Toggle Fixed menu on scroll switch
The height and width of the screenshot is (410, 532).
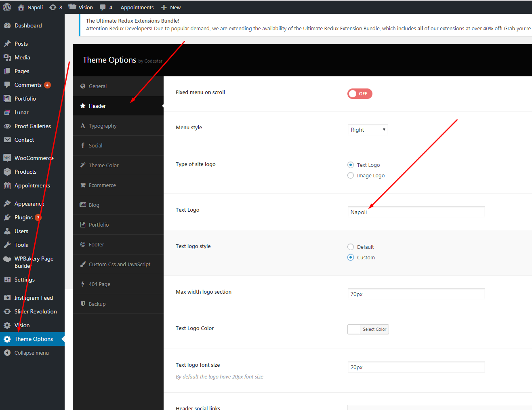click(x=360, y=94)
